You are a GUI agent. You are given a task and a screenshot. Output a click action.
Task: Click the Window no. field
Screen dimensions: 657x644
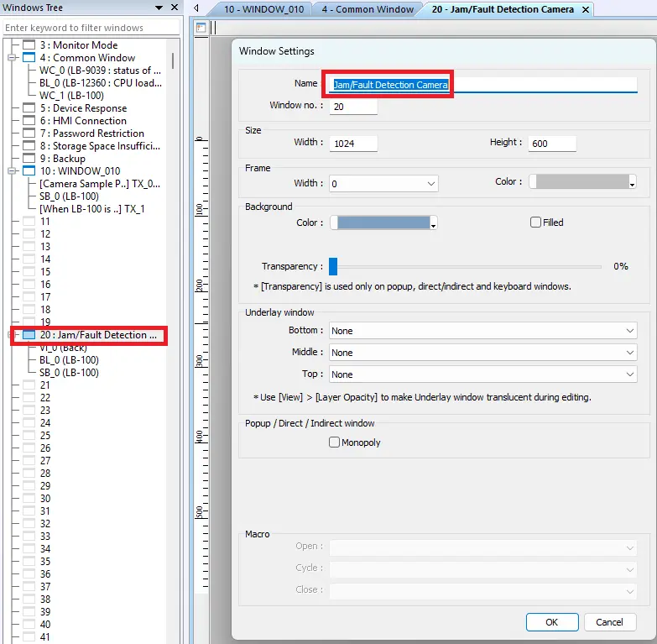353,107
